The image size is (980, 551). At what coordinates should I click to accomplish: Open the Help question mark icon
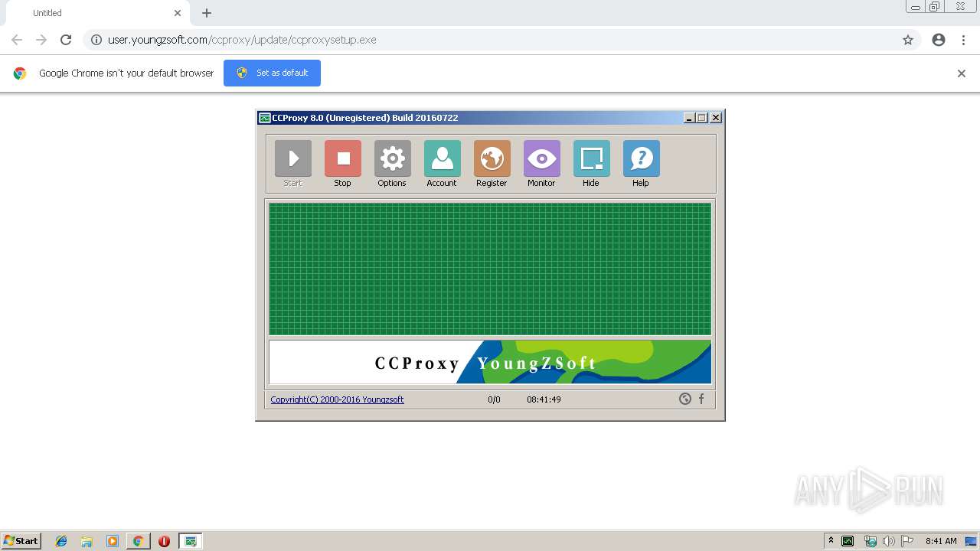pos(641,159)
